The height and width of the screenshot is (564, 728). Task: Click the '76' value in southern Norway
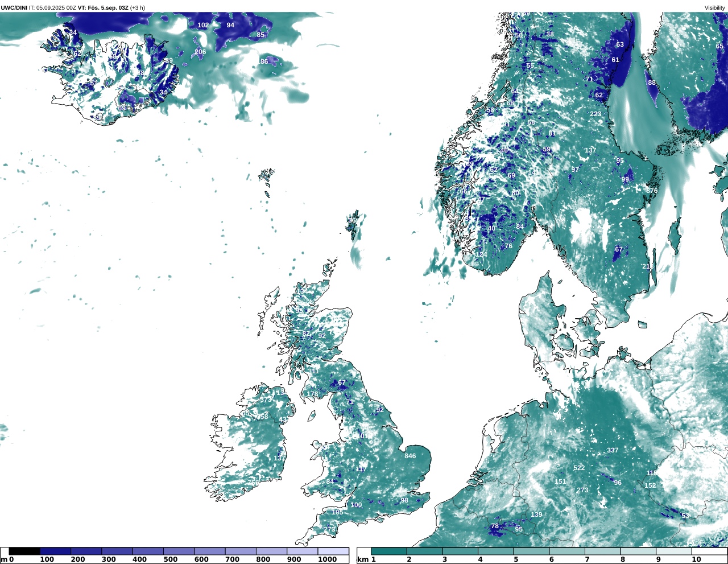pos(508,246)
